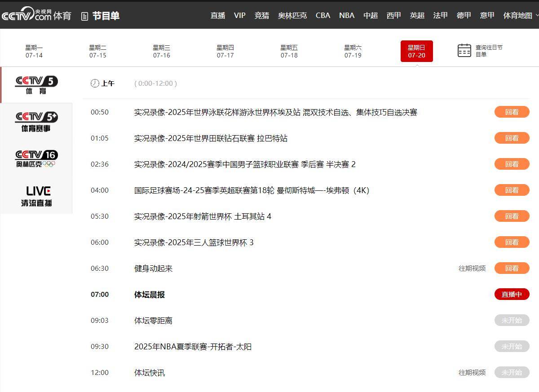Go to the 中超 section
Viewport: 539px width, 392px height.
pyautogui.click(x=371, y=15)
